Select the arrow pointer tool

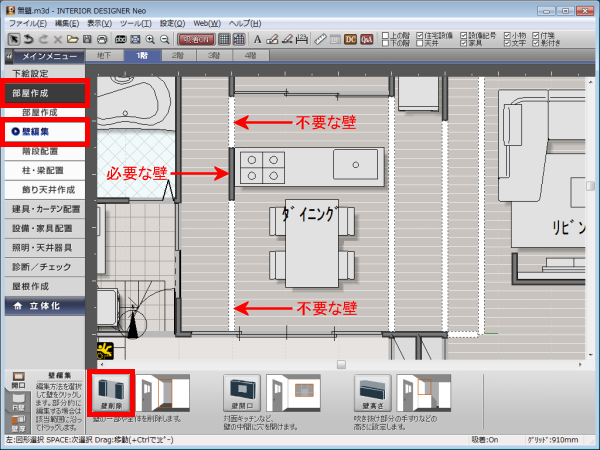point(14,38)
